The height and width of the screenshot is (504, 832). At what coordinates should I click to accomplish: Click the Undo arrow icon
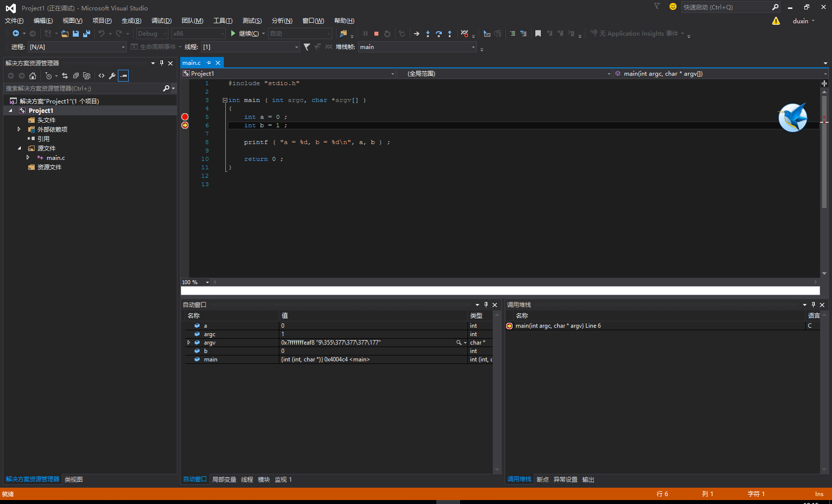pos(102,33)
